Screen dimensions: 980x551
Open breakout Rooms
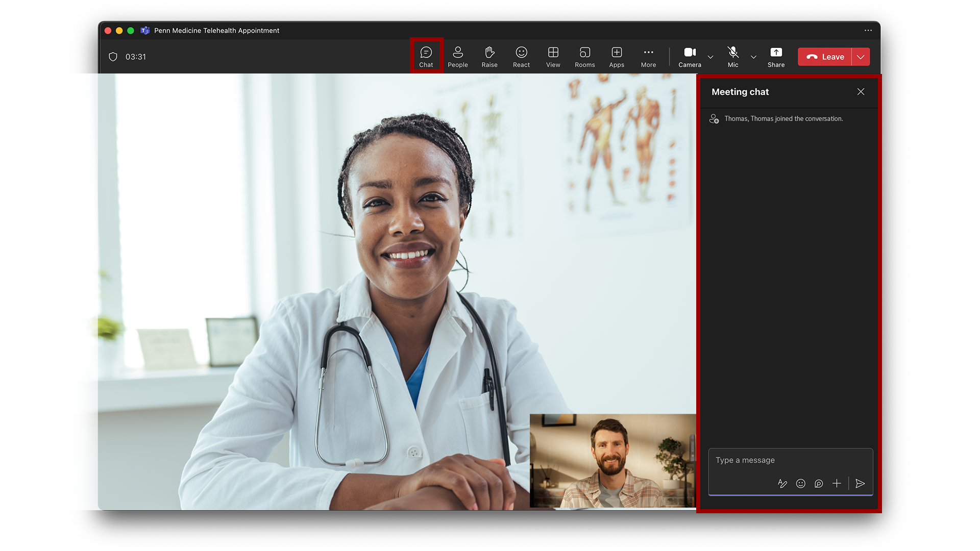584,56
